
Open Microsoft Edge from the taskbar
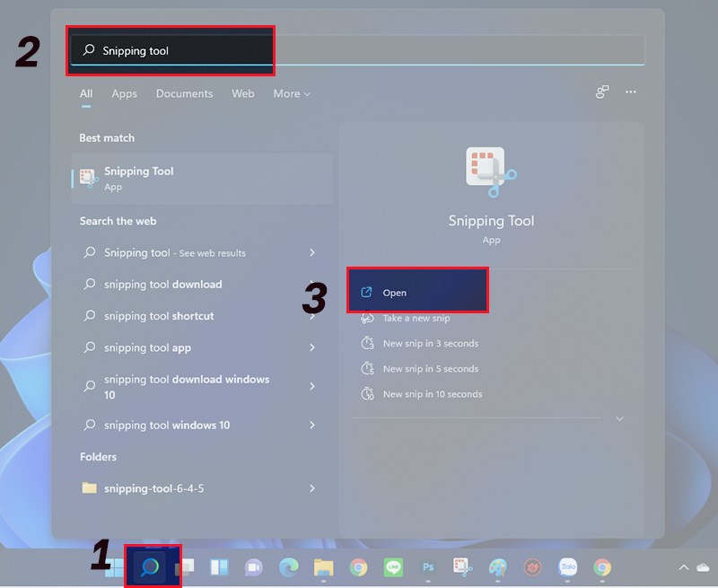tap(289, 567)
